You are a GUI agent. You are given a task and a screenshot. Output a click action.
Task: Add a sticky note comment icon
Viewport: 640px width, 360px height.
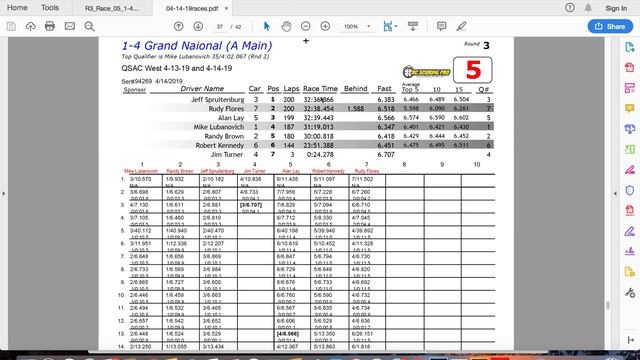click(x=441, y=27)
